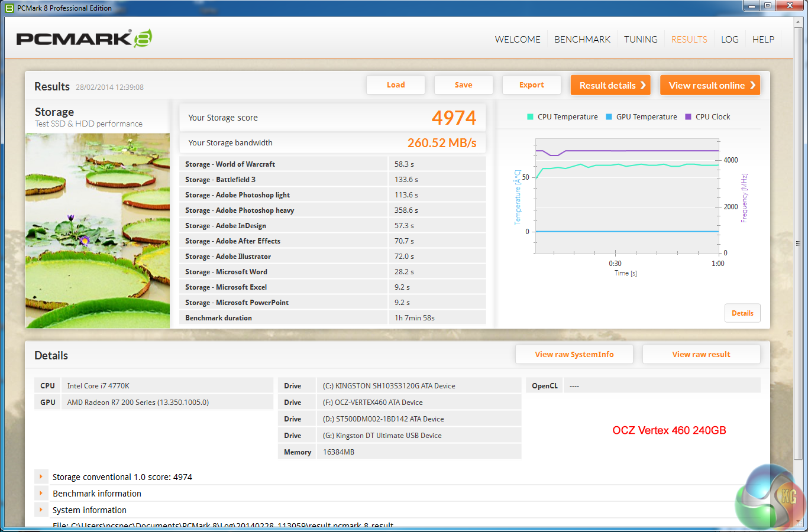Select the Storage - World of Warcraft row
Viewport: 808px width, 532px height.
(x=332, y=164)
